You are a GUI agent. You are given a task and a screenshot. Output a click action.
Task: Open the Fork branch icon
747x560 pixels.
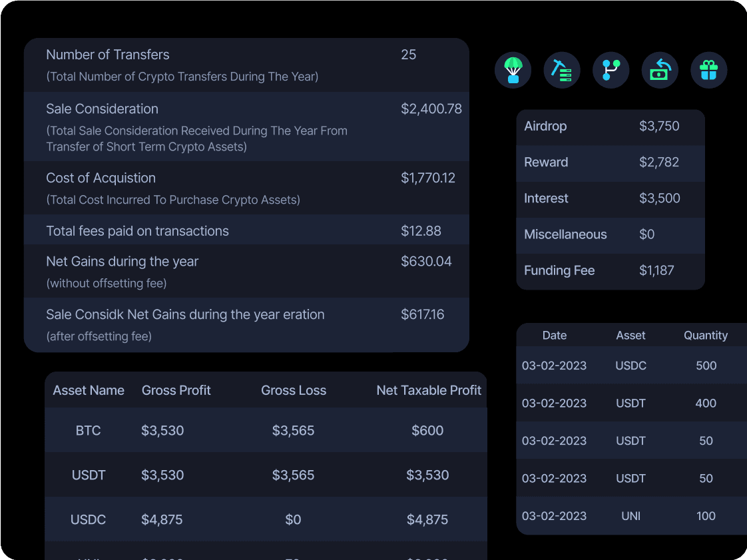pyautogui.click(x=611, y=70)
